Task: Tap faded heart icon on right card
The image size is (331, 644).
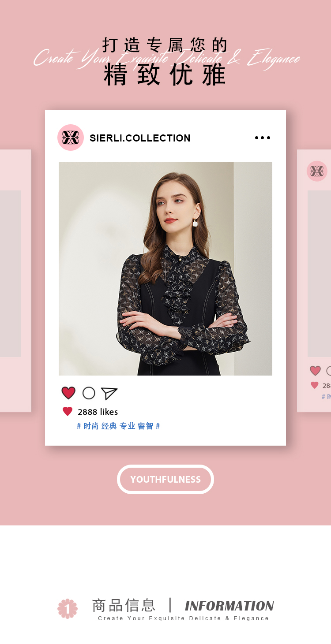Action: (315, 371)
